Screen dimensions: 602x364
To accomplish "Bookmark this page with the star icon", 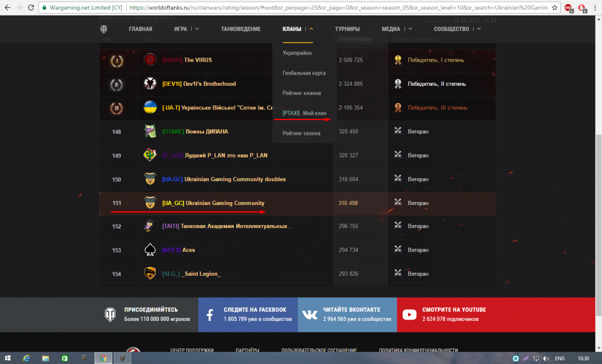I will tap(554, 8).
